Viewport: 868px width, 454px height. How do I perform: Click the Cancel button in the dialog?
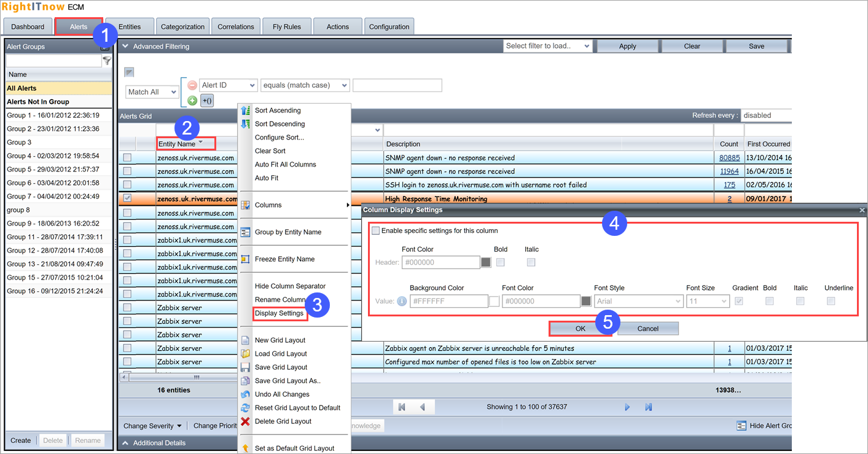(x=648, y=329)
